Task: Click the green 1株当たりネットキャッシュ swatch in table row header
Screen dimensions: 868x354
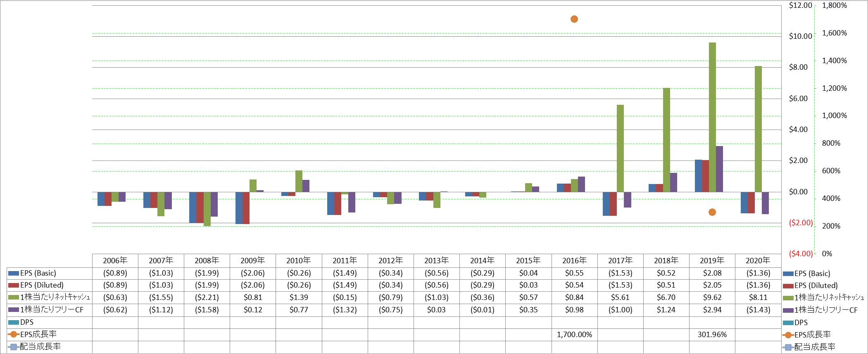Action: coord(14,297)
